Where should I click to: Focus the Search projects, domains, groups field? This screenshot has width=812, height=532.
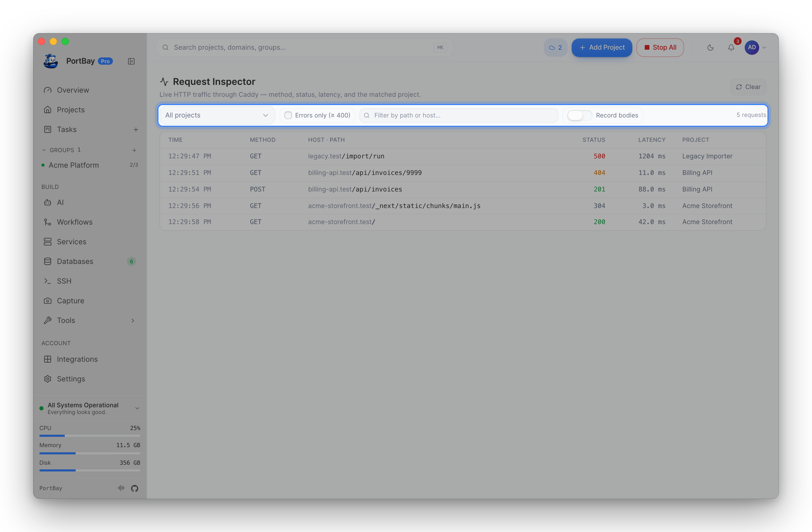tap(304, 48)
